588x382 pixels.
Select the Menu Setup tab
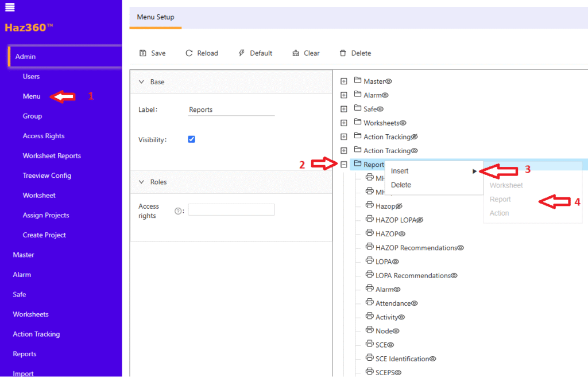(156, 17)
